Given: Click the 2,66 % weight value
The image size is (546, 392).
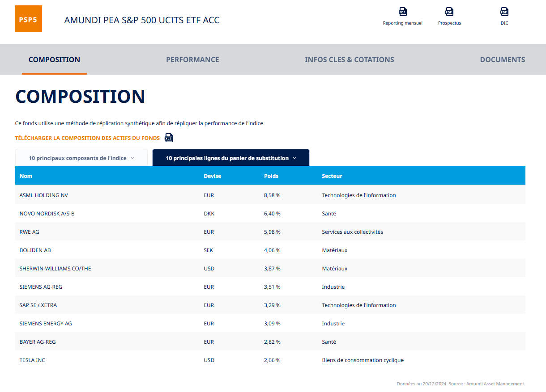Looking at the screenshot, I should tap(272, 360).
